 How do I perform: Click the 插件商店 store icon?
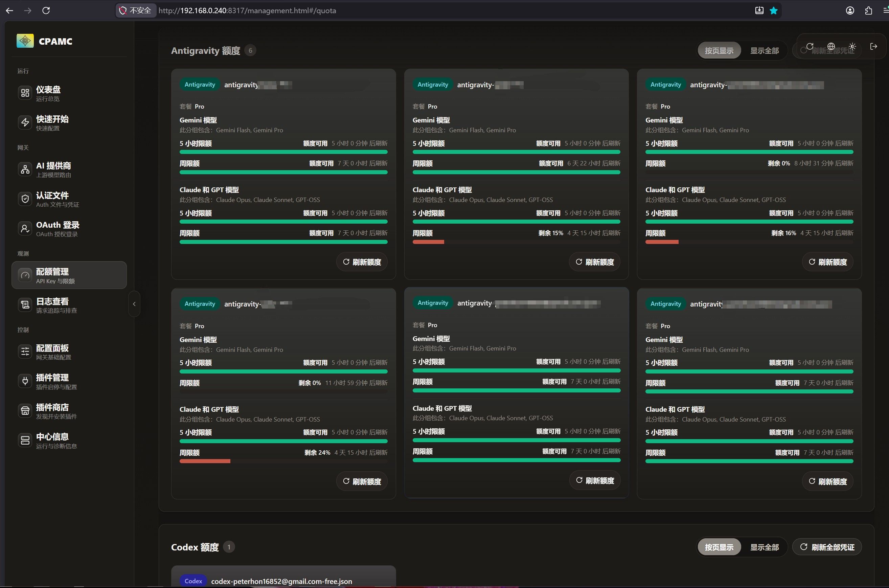point(25,411)
